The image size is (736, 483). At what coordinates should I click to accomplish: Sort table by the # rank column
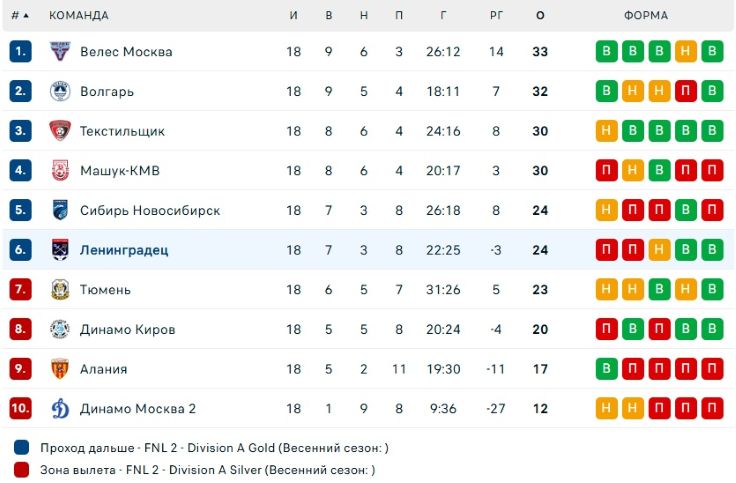tap(20, 16)
